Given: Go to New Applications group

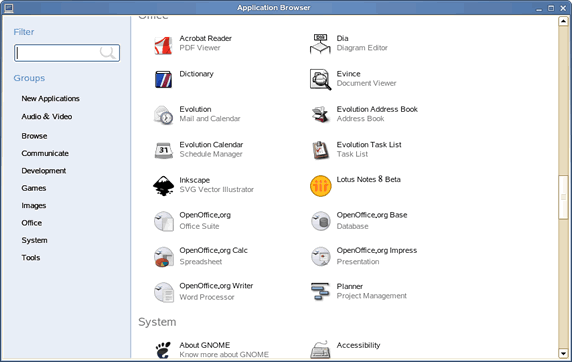Looking at the screenshot, I should pos(50,99).
